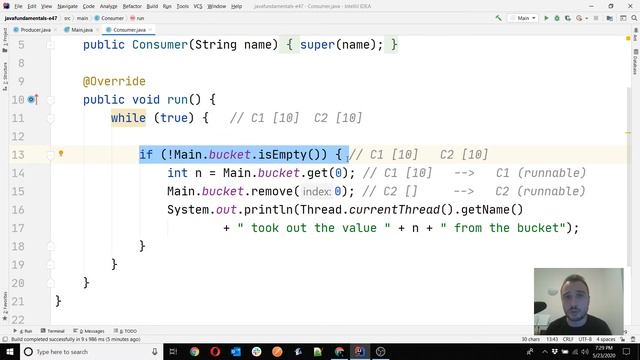Viewport: 640px width, 360px height.
Task: Open the Analyze menu
Action: tap(108, 6)
